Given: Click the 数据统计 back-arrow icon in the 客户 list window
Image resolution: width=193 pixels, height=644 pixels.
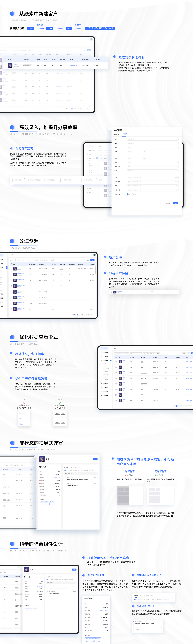Looking at the screenshot, I should 101,353.
